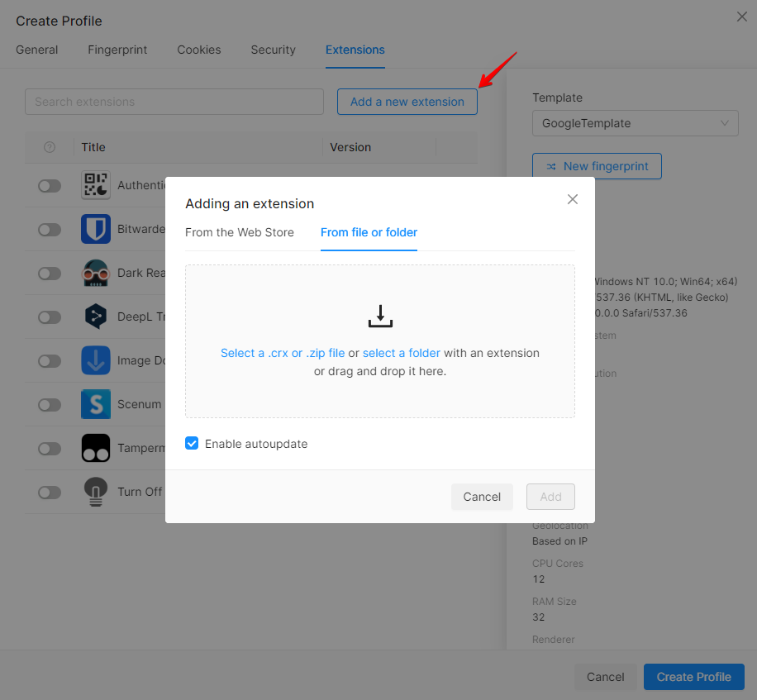This screenshot has width=757, height=700.
Task: Click the Scenum S icon
Action: point(96,404)
